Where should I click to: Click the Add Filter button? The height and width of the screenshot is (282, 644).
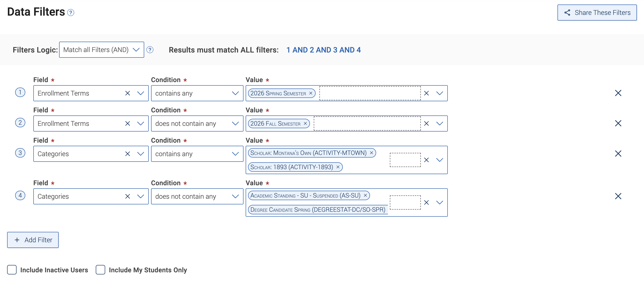[x=33, y=240]
